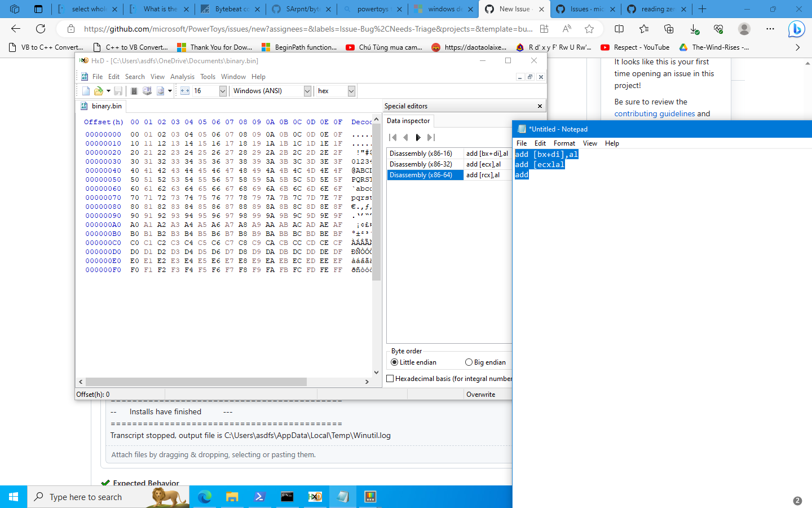Screen dimensions: 812x508
Task: Open main memory (RAM) in HxD
Action: click(x=133, y=91)
